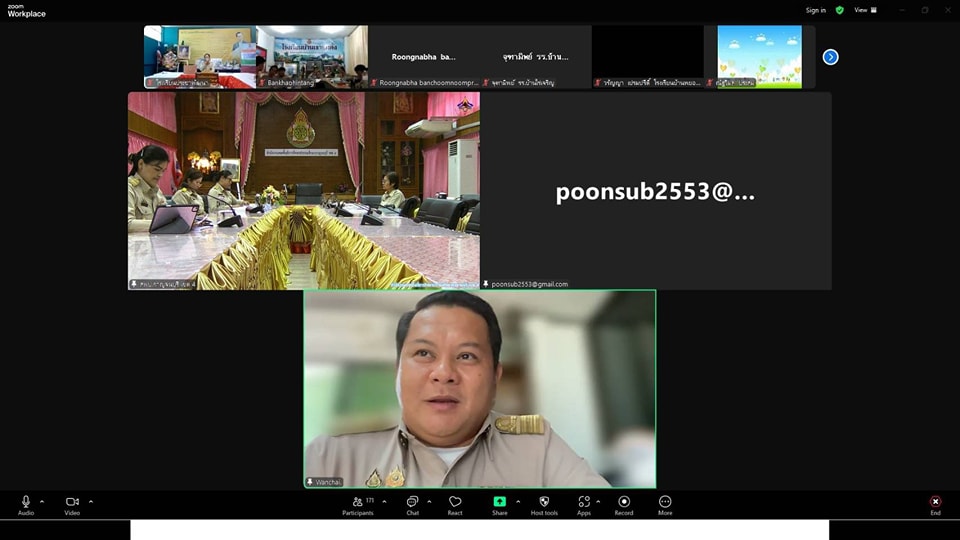Screen dimensions: 960x540
Task: Select blank black participant thumbnail
Action: (648, 57)
